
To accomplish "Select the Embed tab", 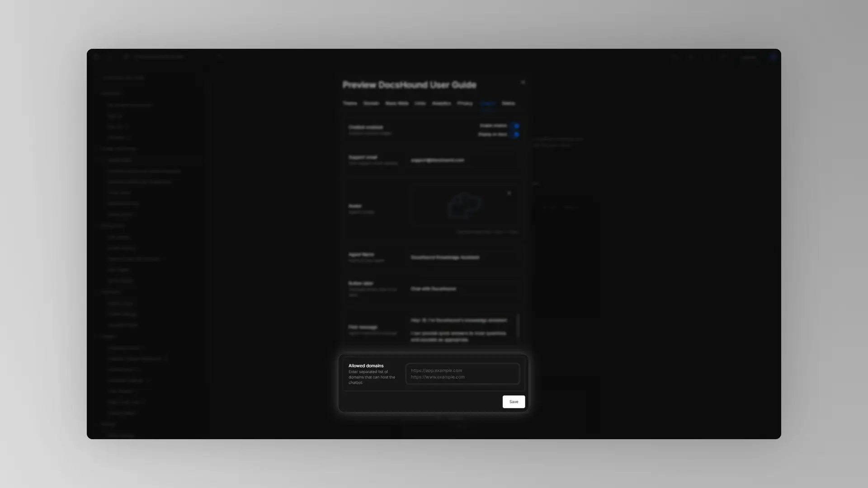I will (x=487, y=103).
